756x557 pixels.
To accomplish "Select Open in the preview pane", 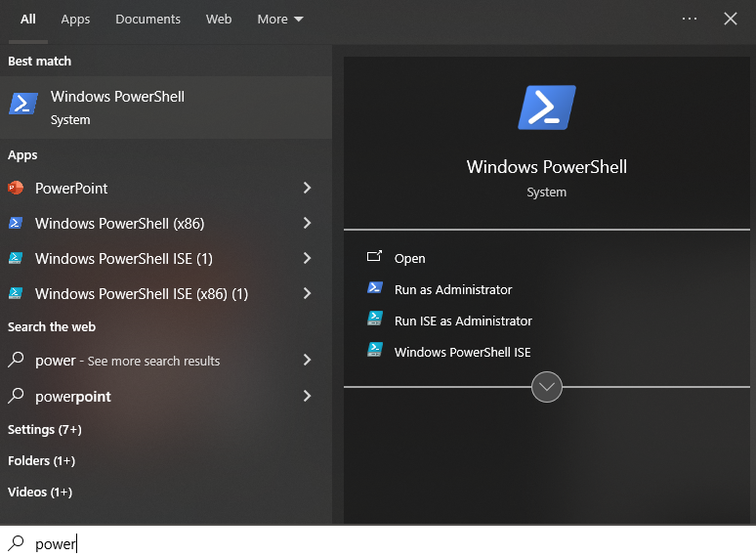I will [x=410, y=259].
